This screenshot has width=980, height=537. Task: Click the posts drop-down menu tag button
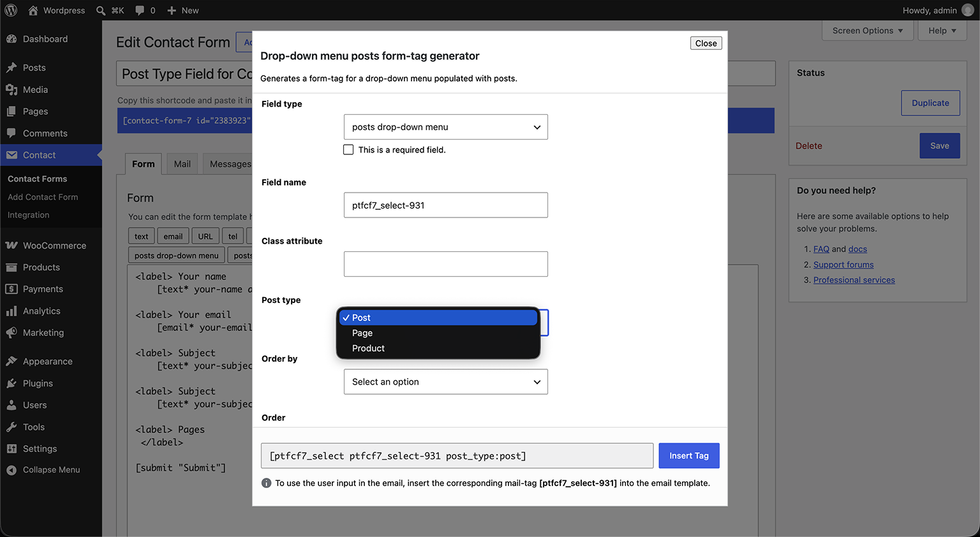coord(177,256)
